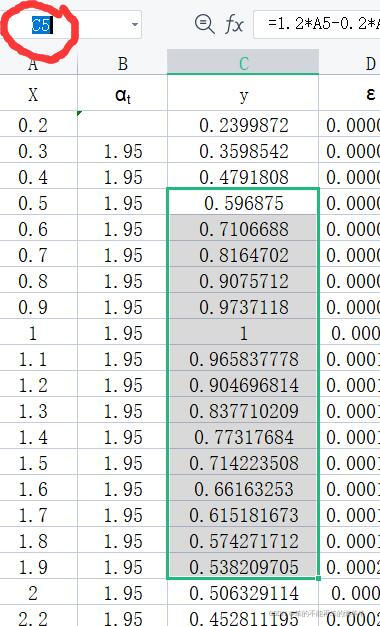Viewport: 380px width, 626px height.
Task: Select cell with value 0.3598542
Action: (243, 151)
